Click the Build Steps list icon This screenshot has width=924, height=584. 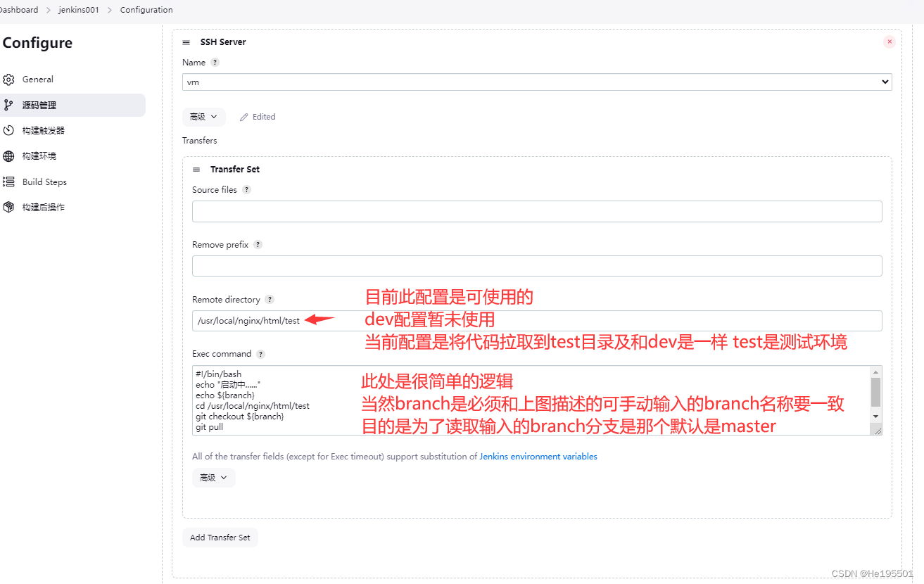(8, 182)
